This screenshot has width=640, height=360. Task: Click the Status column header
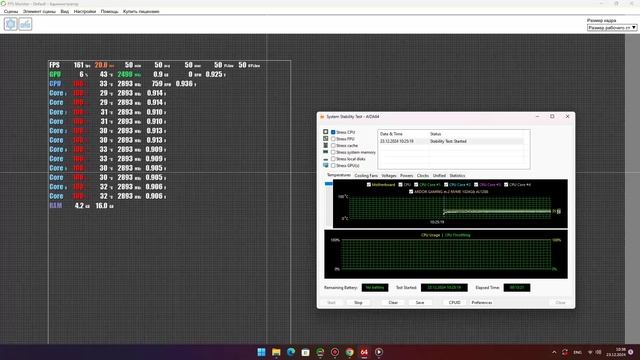pyautogui.click(x=436, y=134)
